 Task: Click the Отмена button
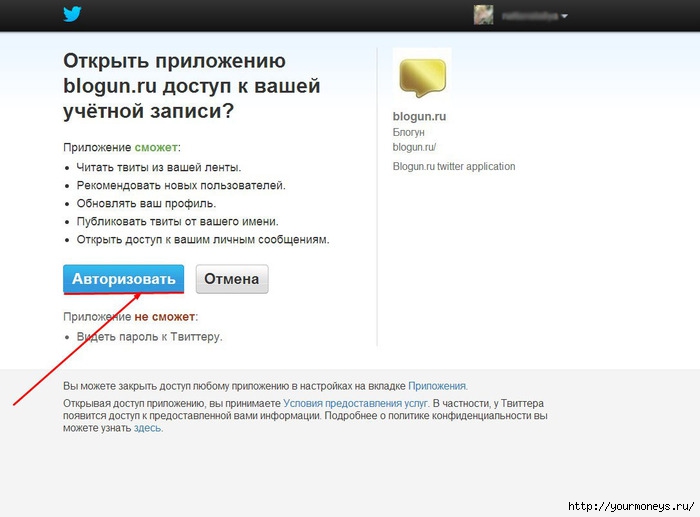pos(232,279)
